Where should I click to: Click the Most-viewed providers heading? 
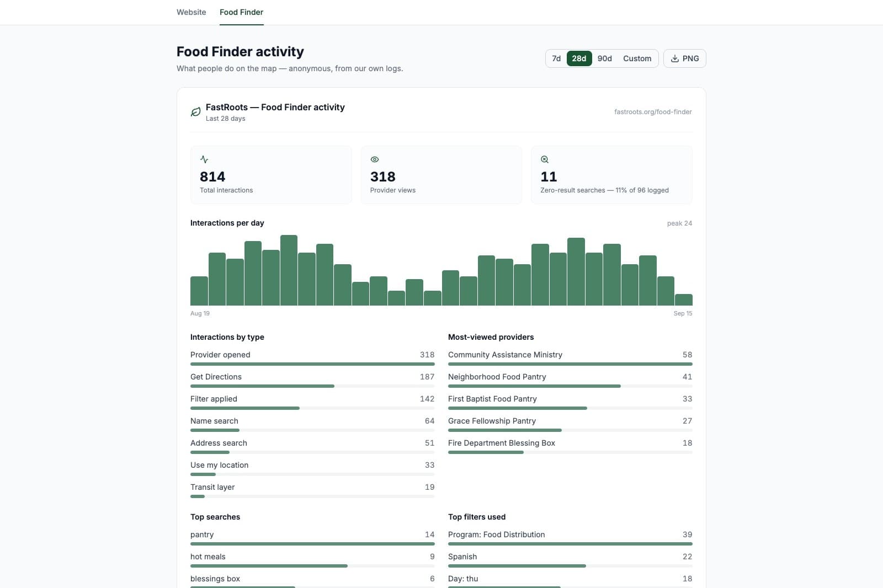coord(491,337)
